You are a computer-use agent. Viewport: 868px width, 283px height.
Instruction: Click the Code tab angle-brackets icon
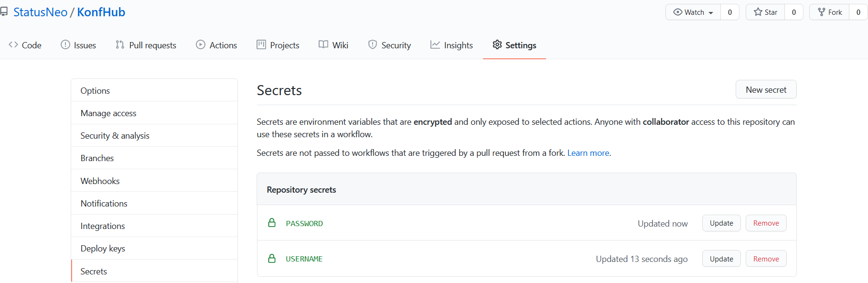(x=13, y=45)
